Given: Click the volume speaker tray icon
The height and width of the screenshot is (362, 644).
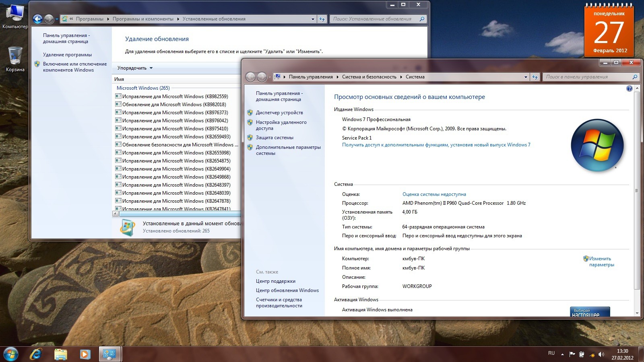Looking at the screenshot, I should tap(601, 354).
